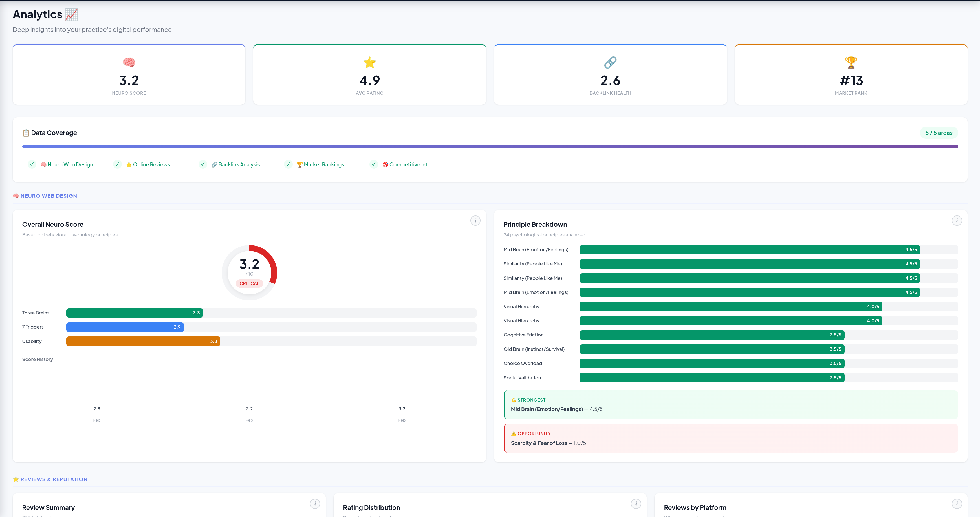The image size is (980, 517).
Task: Select the Market Rankings coverage label
Action: (320, 164)
